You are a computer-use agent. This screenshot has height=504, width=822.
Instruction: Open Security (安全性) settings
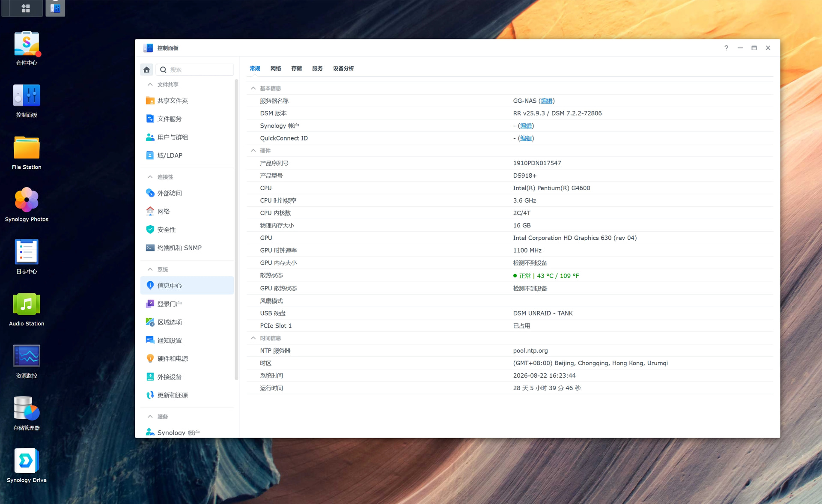coord(187,230)
